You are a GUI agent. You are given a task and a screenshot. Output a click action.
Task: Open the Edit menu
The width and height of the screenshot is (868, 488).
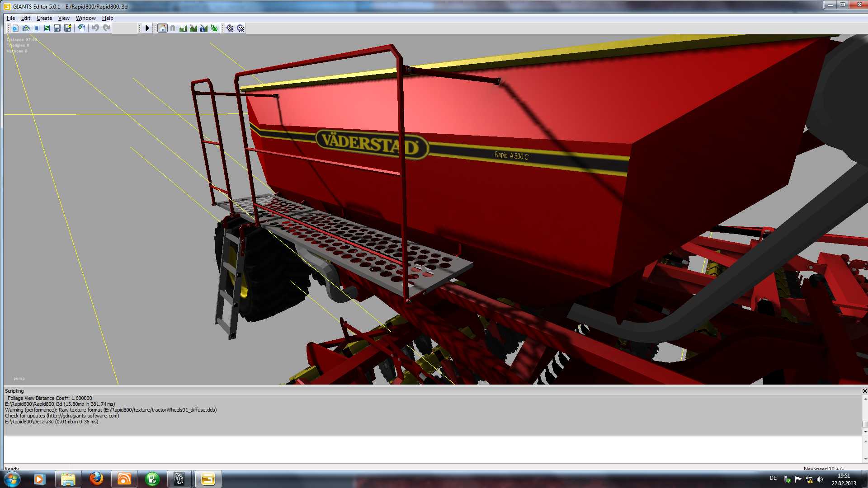(x=26, y=18)
